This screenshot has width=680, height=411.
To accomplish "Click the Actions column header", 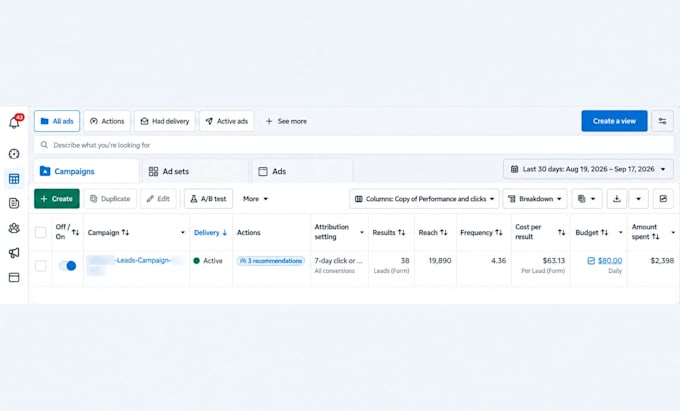I will (248, 233).
